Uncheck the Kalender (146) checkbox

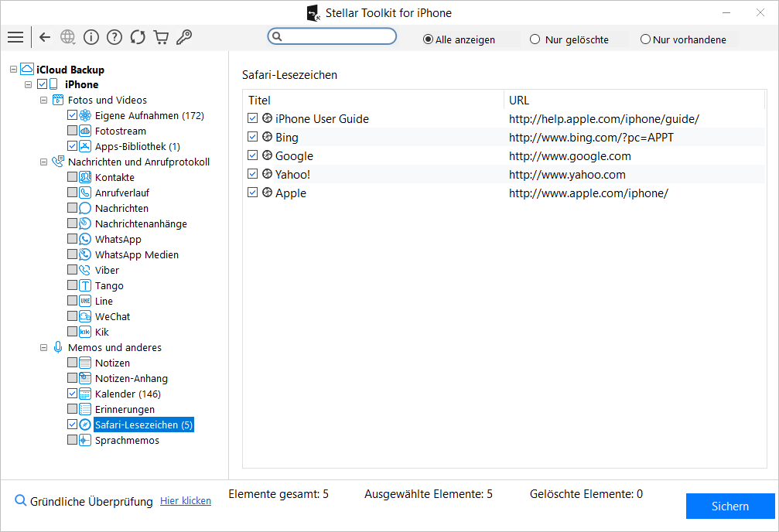tap(72, 394)
